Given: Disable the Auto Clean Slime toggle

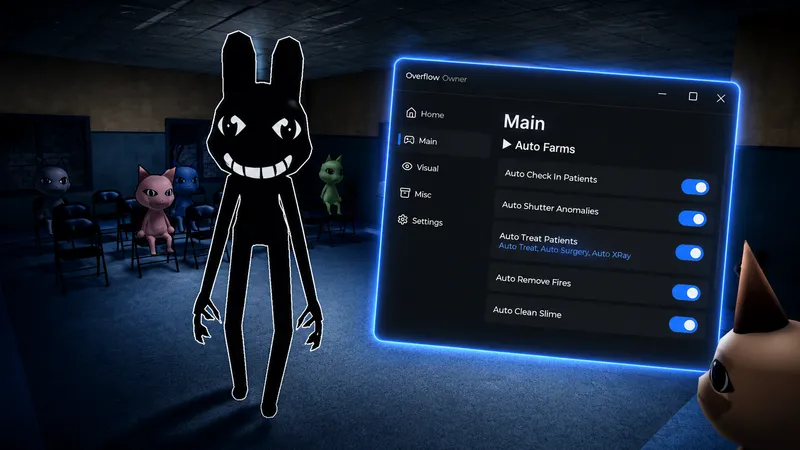Looking at the screenshot, I should (x=683, y=324).
